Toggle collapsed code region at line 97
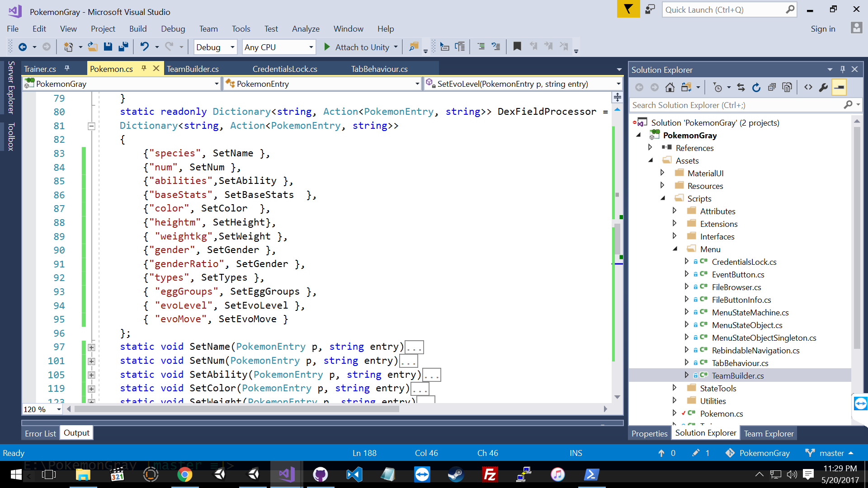 coord(92,347)
